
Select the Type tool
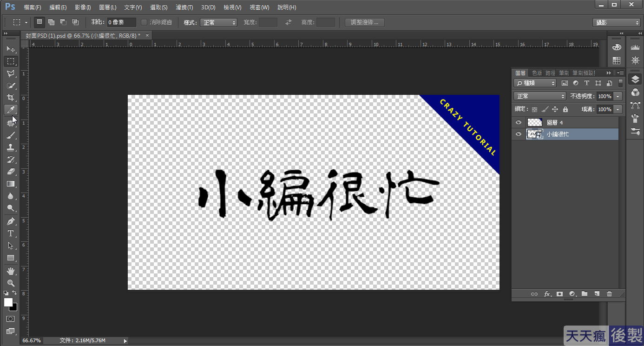point(11,233)
